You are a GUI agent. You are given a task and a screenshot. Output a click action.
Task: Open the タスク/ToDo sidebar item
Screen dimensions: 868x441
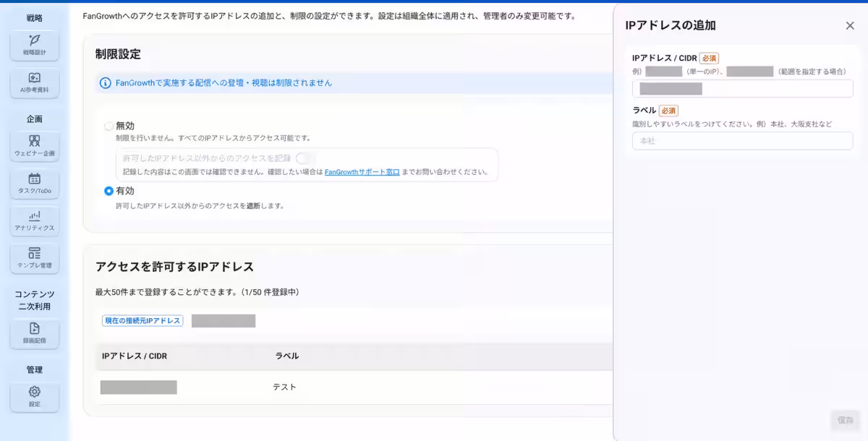point(34,184)
